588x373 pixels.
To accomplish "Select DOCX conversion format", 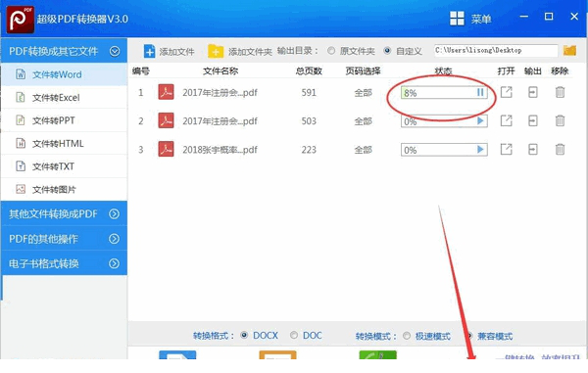I will [x=244, y=335].
